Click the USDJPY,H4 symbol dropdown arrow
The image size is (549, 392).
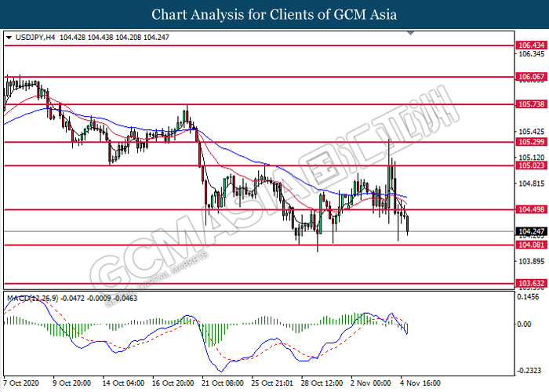pos(9,38)
